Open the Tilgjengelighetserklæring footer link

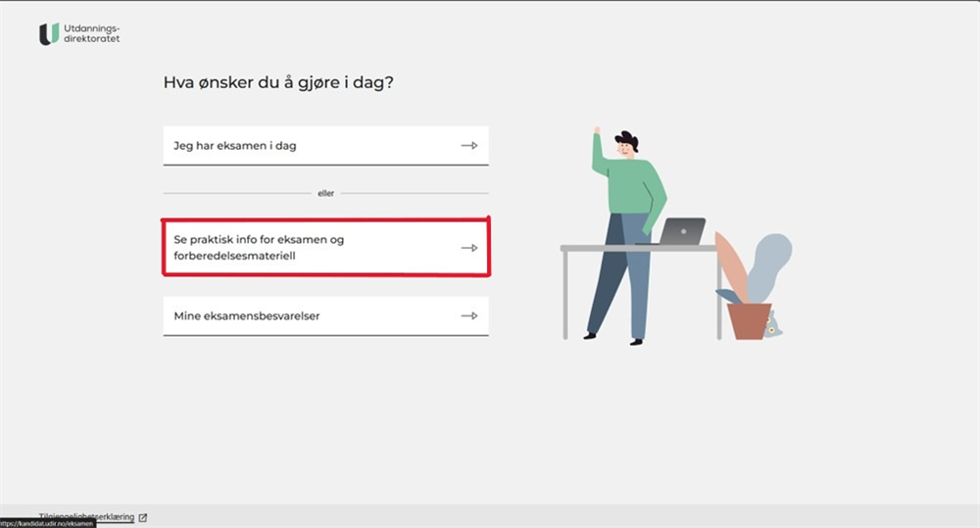click(x=86, y=515)
